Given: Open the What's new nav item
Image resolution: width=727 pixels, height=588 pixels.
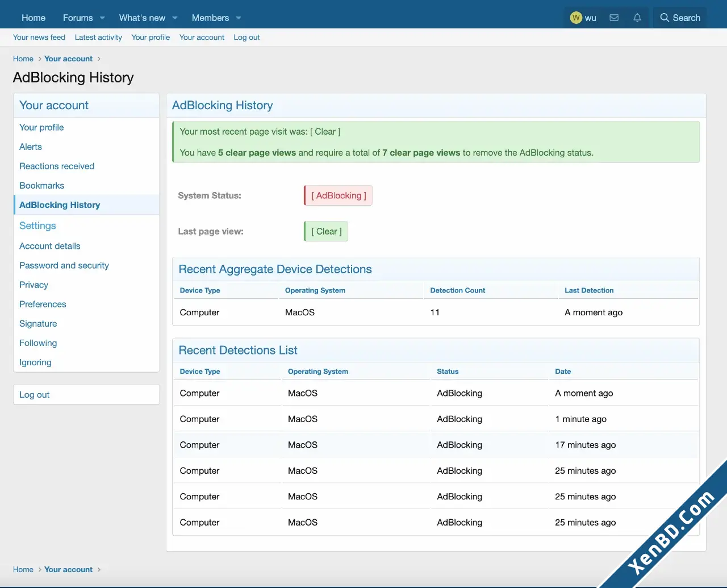Looking at the screenshot, I should (142, 18).
